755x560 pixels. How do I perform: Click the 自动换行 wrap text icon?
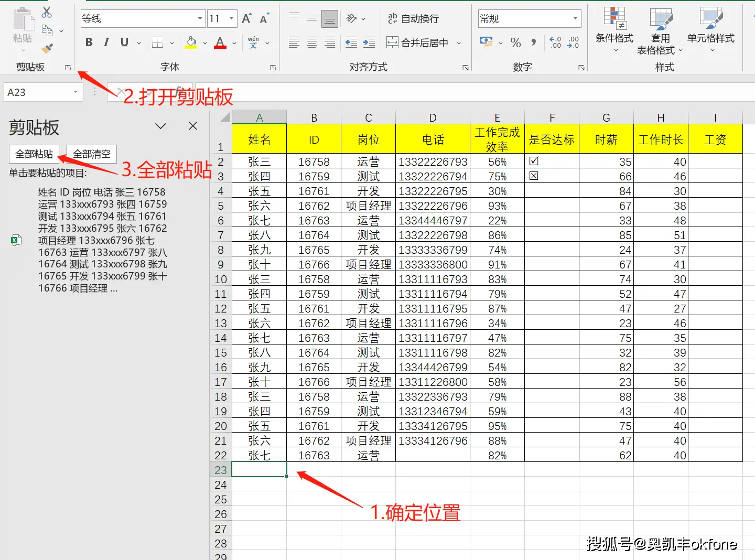393,18
